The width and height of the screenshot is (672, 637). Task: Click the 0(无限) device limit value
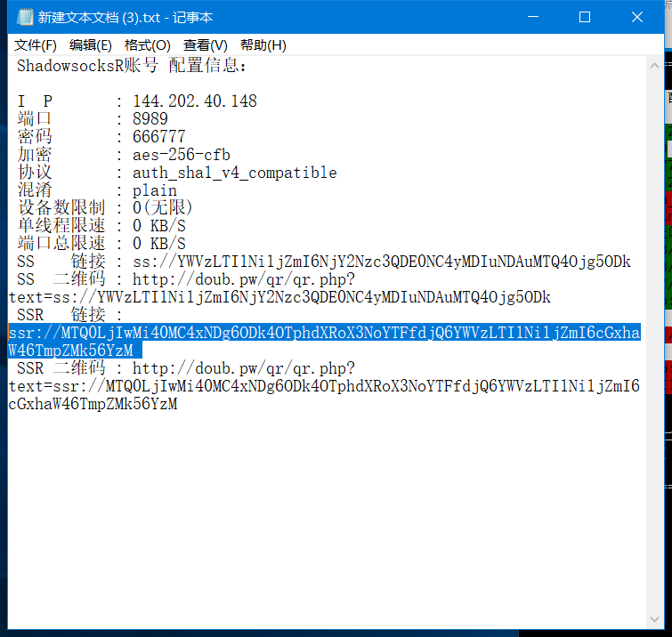pyautogui.click(x=162, y=208)
